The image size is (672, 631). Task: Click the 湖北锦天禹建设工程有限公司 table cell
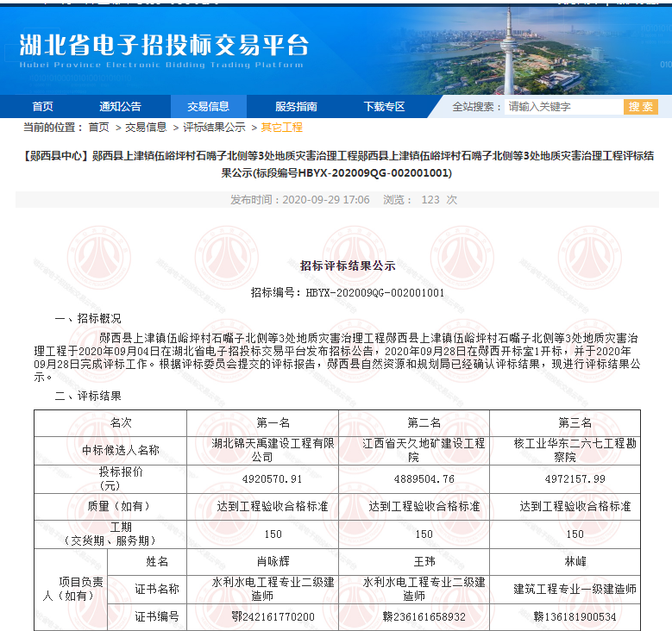pyautogui.click(x=262, y=450)
